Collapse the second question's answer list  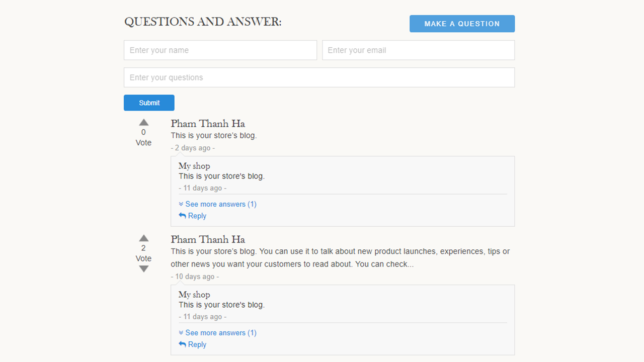(221, 332)
